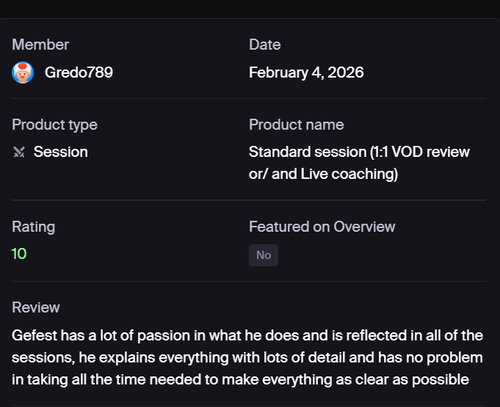Click the review line 'in taking all the time'
500x407 pixels.
pos(240,380)
